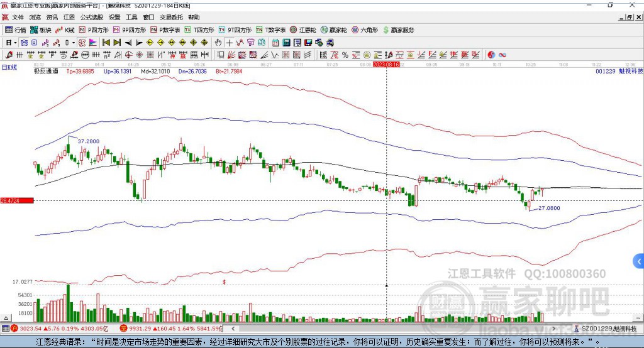The image size is (644, 348).
Task: Open the 交易委托 menu
Action: [x=171, y=17]
